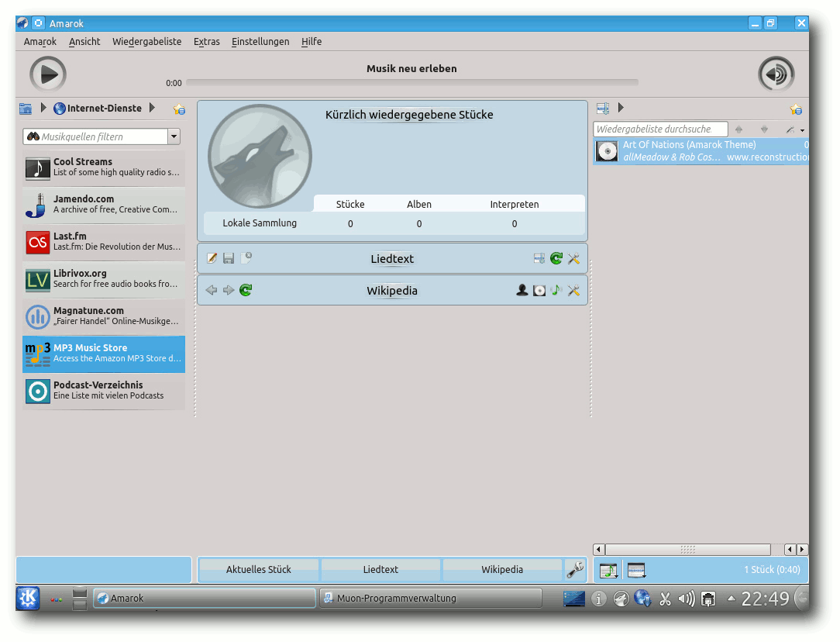Click playlist layout icon in bottom bar
This screenshot has width=840, height=642.
click(636, 570)
